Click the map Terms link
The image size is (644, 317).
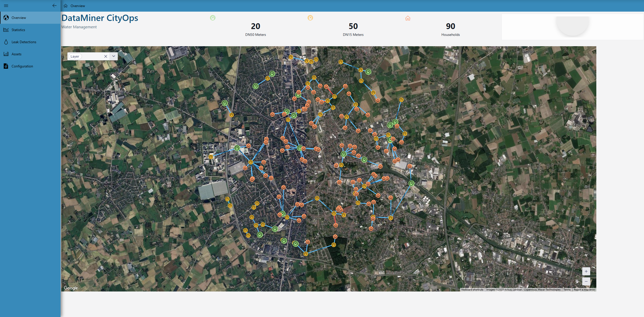tap(567, 290)
